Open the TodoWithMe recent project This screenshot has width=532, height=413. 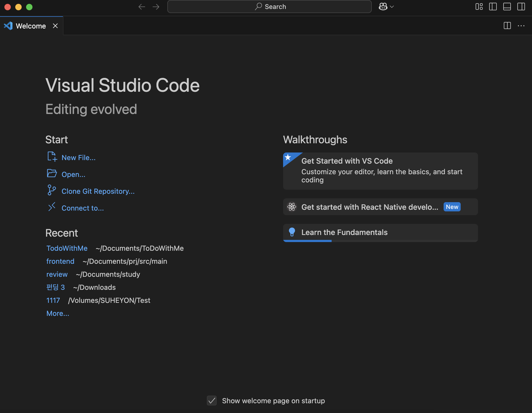[67, 248]
